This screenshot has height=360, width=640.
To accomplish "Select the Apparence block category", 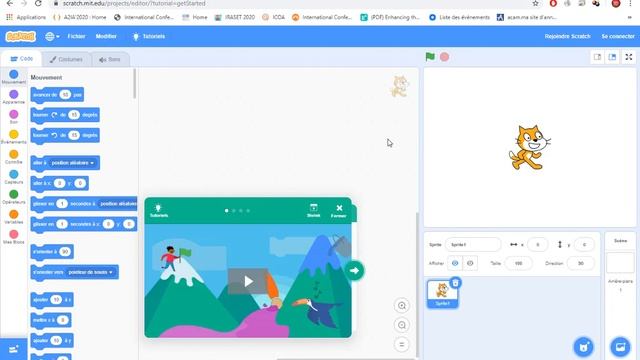I will pyautogui.click(x=13, y=97).
